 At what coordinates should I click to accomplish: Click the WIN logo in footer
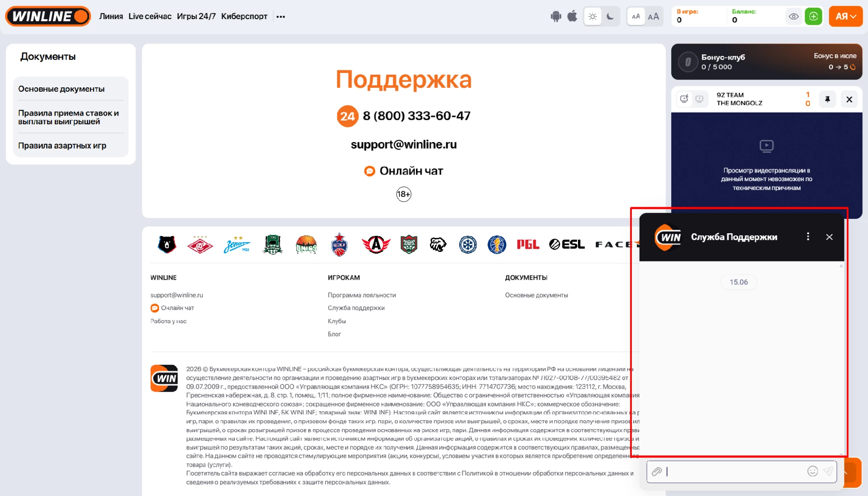[164, 378]
